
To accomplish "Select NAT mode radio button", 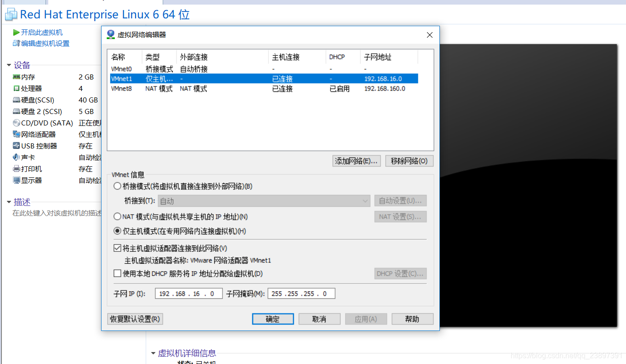I will click(117, 216).
